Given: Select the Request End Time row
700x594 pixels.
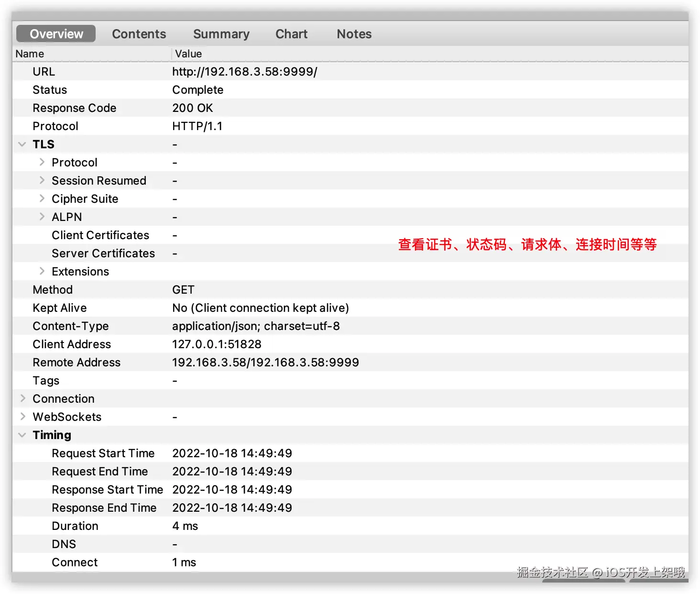Looking at the screenshot, I should (x=350, y=472).
